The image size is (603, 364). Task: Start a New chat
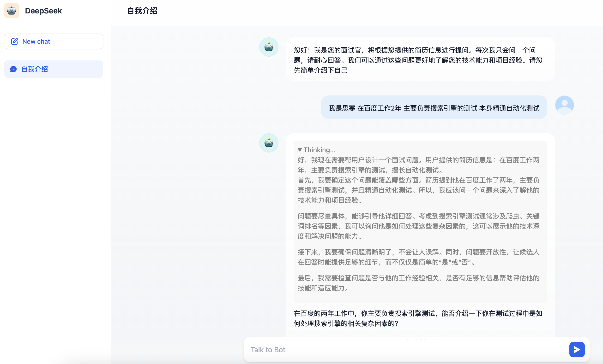(53, 41)
